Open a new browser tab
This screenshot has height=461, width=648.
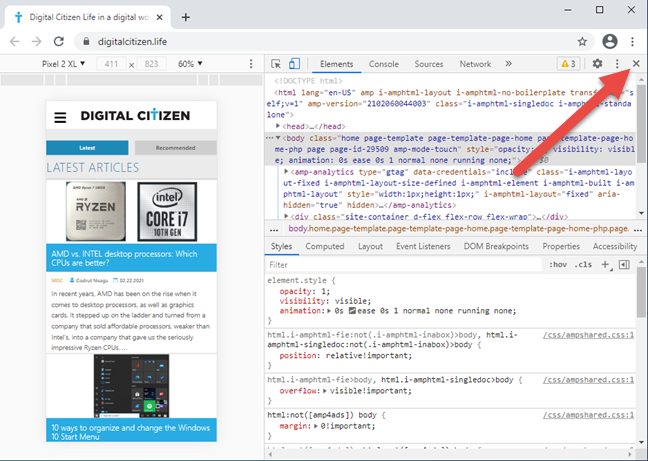click(186, 17)
